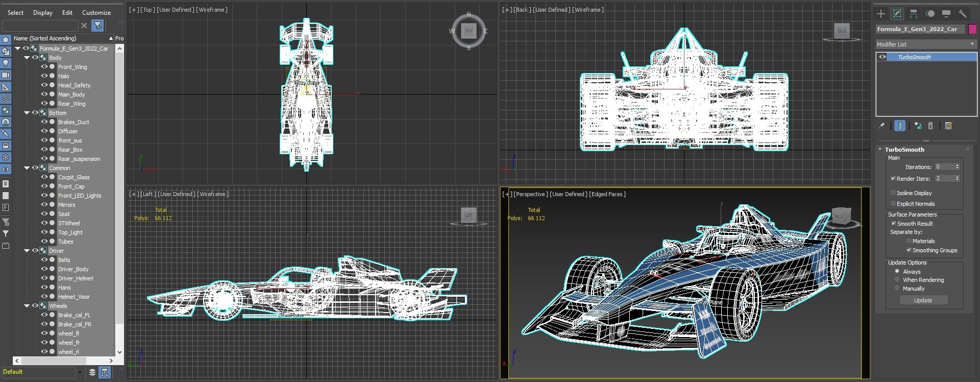Toggle Show End Result icon

pos(900,126)
